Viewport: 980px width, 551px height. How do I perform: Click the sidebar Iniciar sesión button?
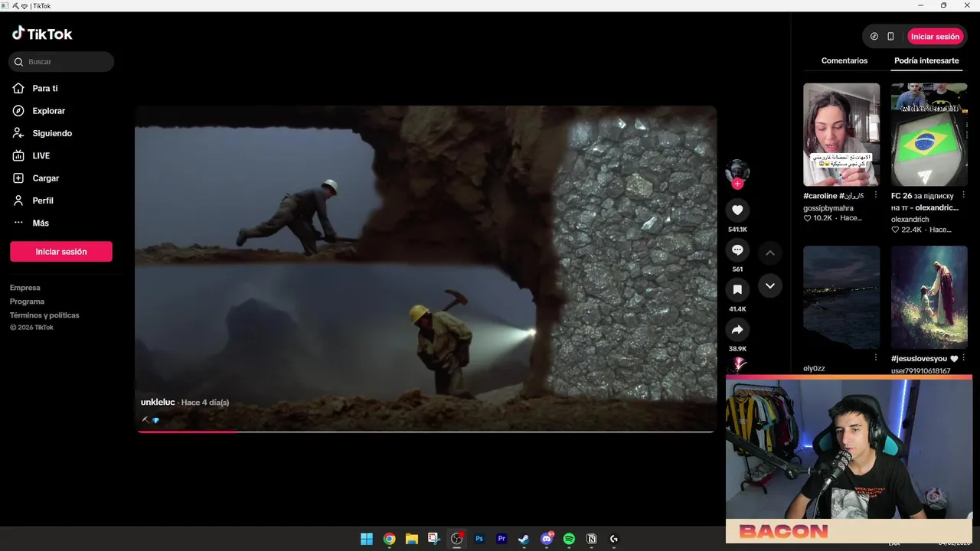61,252
